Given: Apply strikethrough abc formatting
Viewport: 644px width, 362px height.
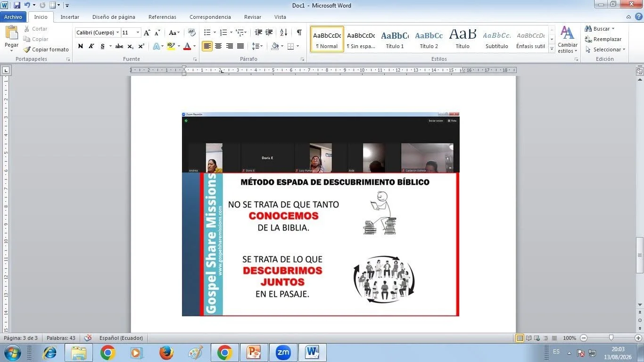Looking at the screenshot, I should pos(119,46).
